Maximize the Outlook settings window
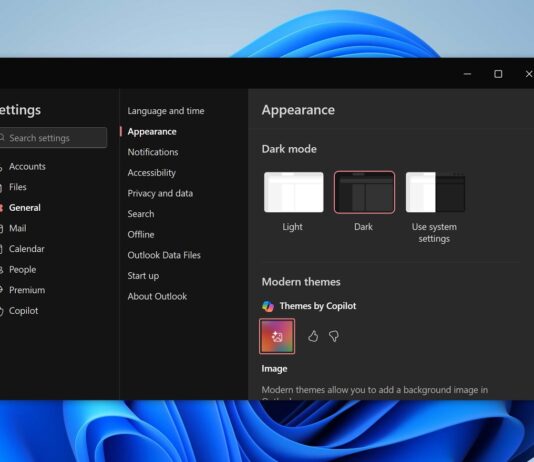The height and width of the screenshot is (462, 534). (498, 74)
